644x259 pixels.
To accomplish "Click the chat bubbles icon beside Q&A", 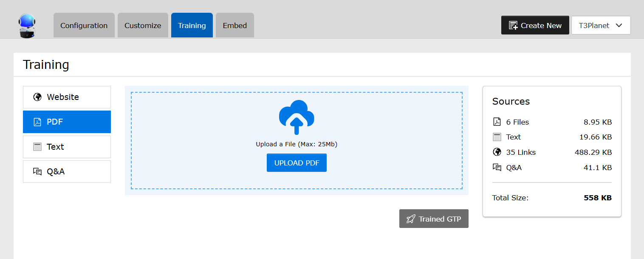I will coord(37,171).
